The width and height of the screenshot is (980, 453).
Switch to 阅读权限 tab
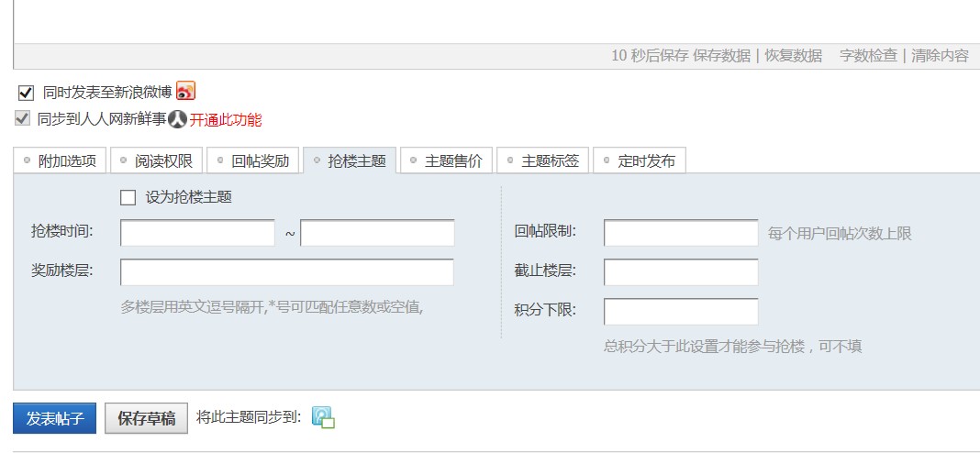[158, 160]
